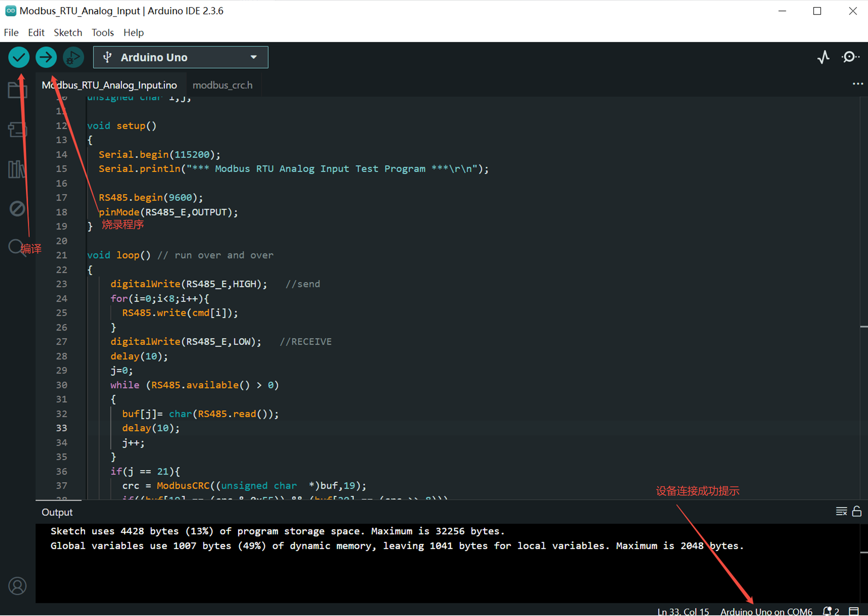Click the RS485.begin(9600) line
This screenshot has width=868, height=616.
click(150, 198)
